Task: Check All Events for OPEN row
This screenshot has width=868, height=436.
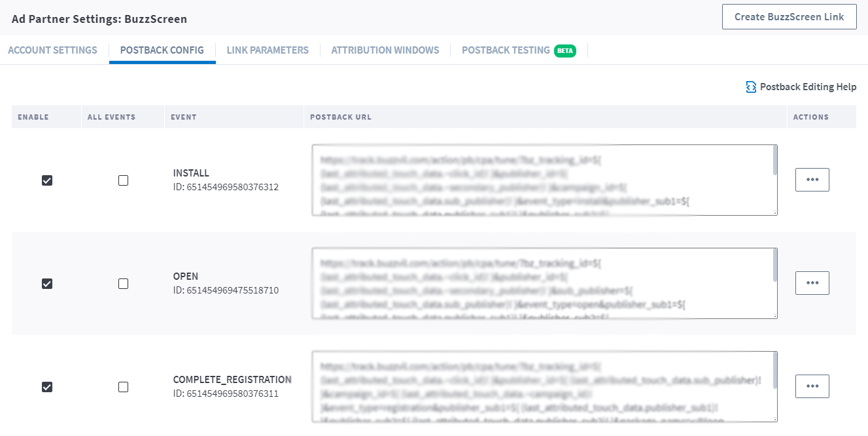Action: coord(123,284)
